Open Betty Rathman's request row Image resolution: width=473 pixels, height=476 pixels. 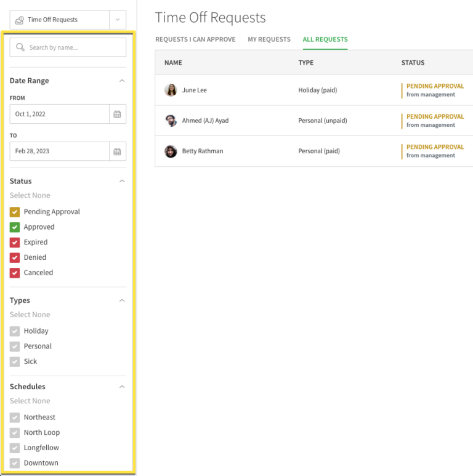click(314, 151)
